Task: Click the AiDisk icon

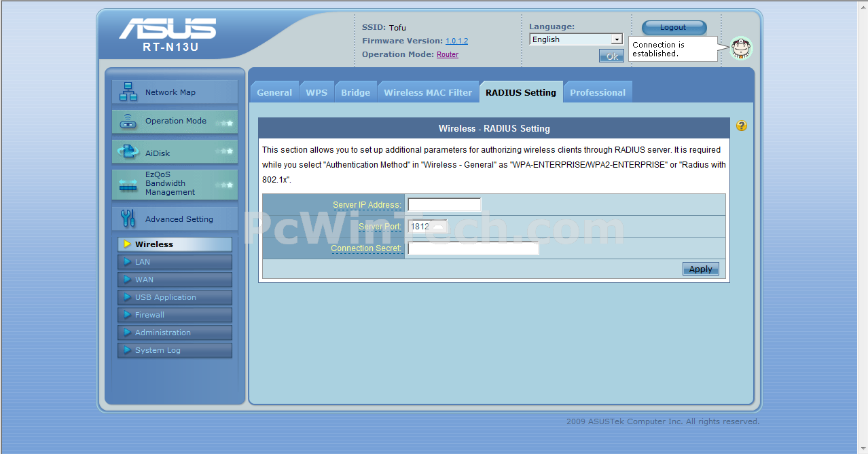Action: tap(128, 152)
